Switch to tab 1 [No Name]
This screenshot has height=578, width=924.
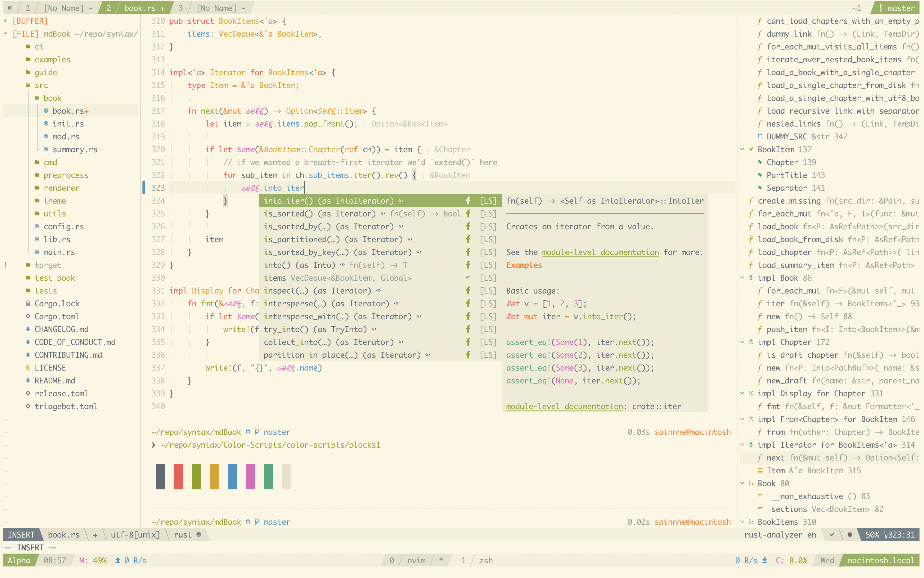pyautogui.click(x=58, y=8)
